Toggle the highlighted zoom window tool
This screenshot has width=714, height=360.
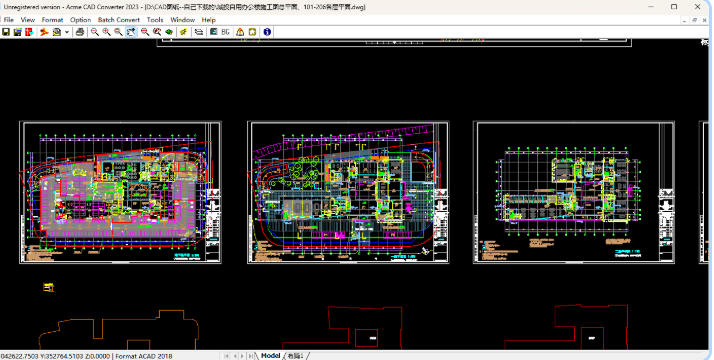pos(131,32)
